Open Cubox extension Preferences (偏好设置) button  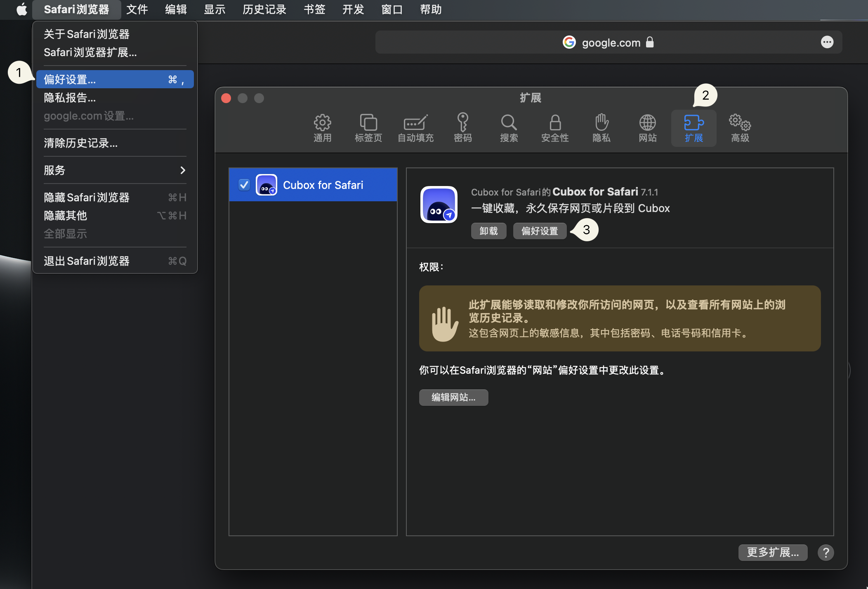click(540, 231)
